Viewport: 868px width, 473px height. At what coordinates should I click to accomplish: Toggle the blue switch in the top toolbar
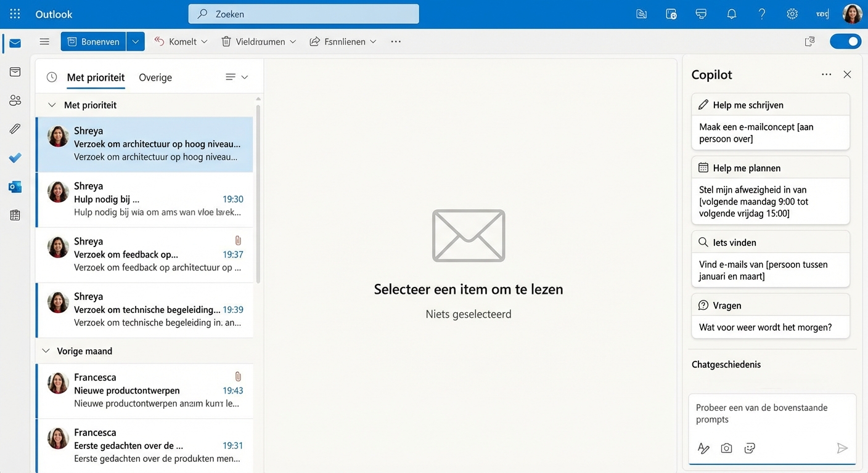(x=845, y=41)
